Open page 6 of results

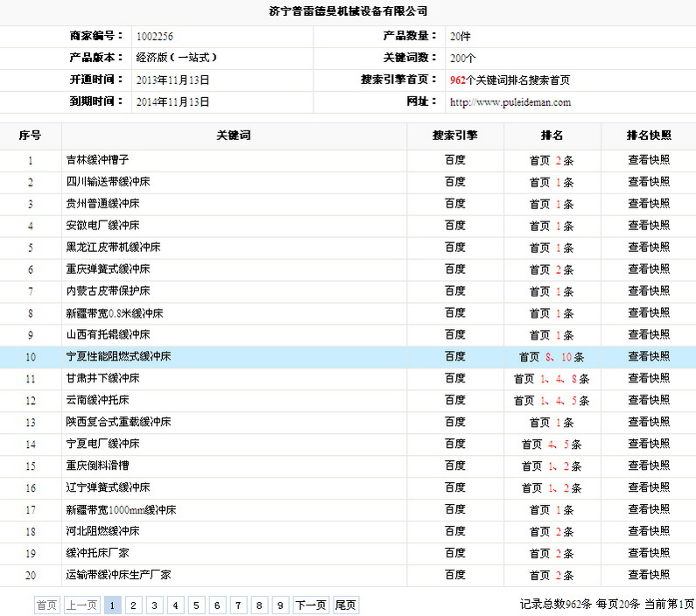tap(217, 605)
